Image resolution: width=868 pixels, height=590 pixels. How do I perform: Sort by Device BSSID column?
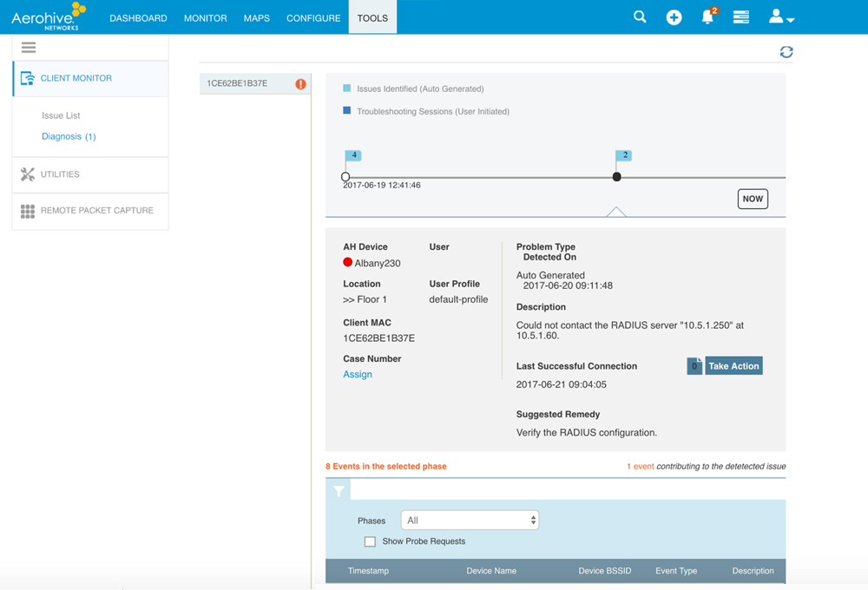604,571
